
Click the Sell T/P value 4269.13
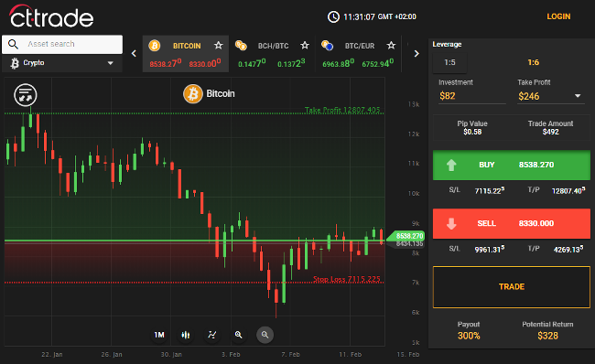pyautogui.click(x=568, y=250)
